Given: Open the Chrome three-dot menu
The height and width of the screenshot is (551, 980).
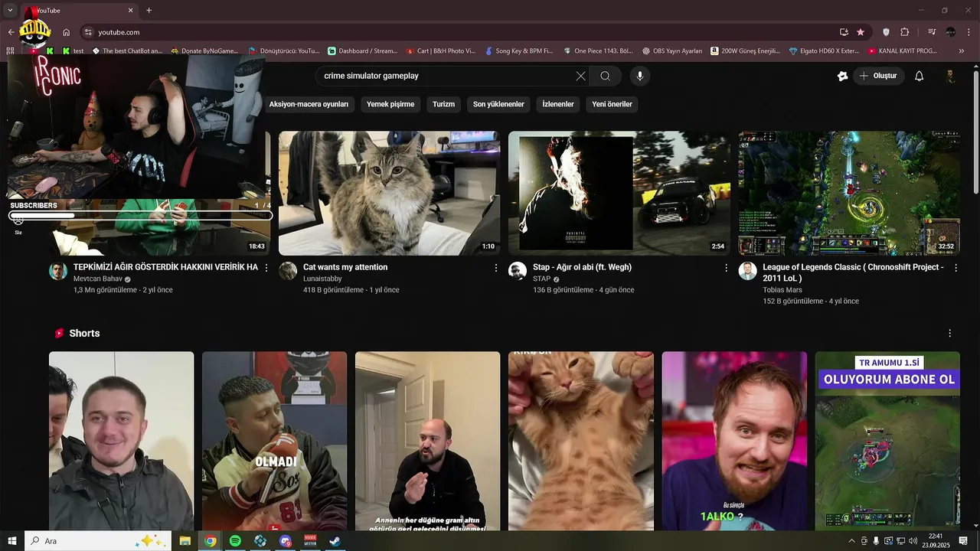Looking at the screenshot, I should click(x=969, y=32).
